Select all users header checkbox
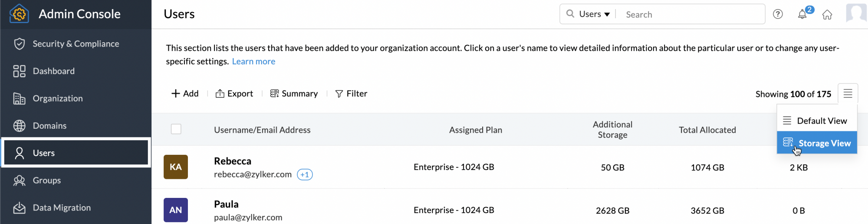Viewport: 868px width, 224px height. coord(176,129)
